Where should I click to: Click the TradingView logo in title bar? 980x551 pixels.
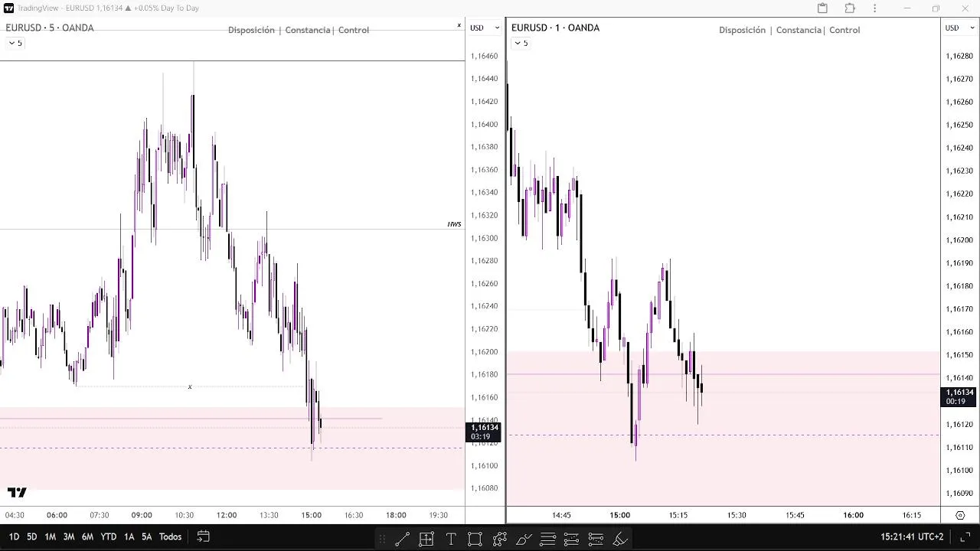[8, 8]
